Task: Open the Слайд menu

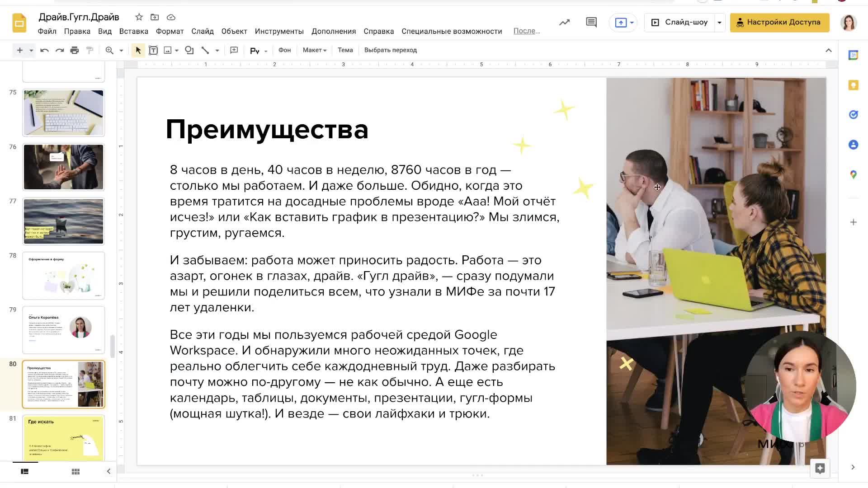Action: point(203,31)
